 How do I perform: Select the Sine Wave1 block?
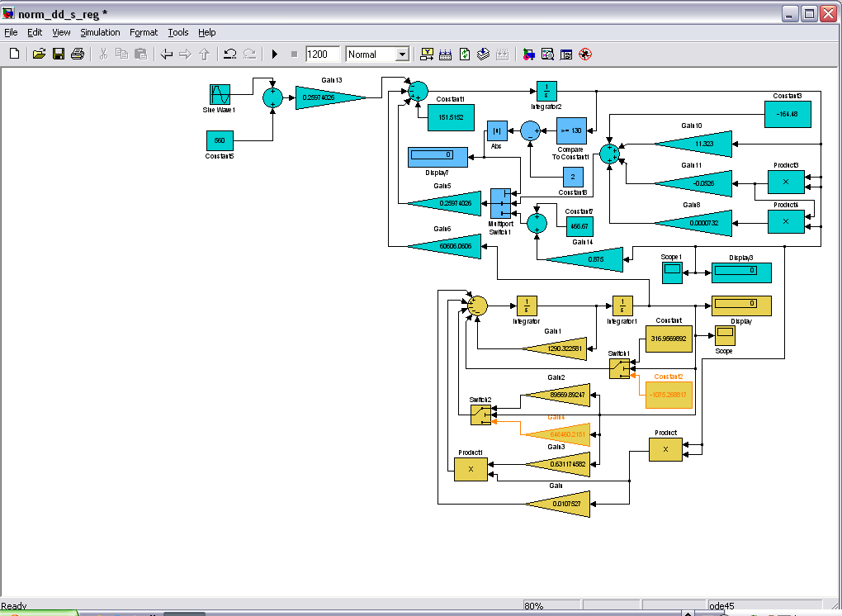click(x=220, y=93)
